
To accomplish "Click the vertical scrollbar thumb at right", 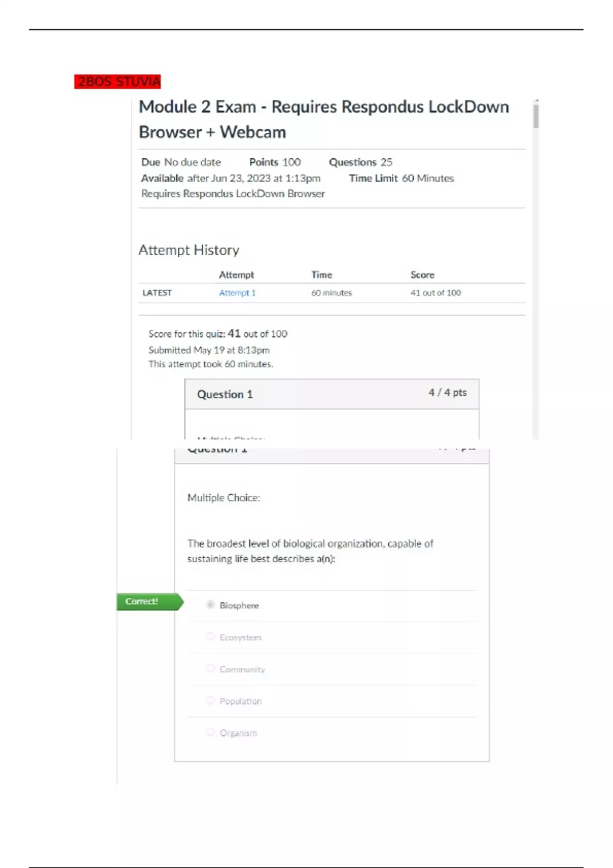I will [x=535, y=115].
